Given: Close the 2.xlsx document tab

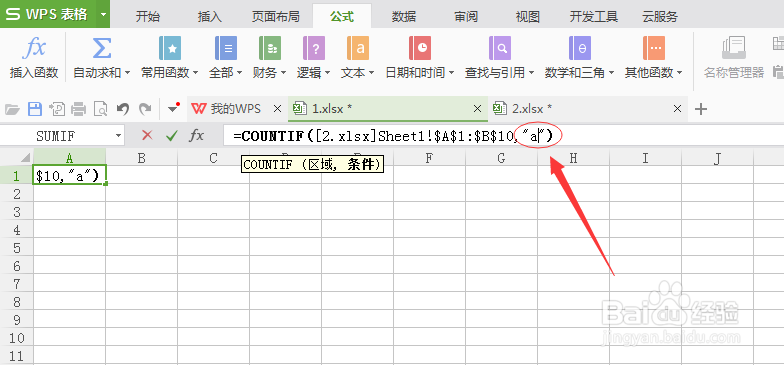Looking at the screenshot, I should (x=678, y=108).
